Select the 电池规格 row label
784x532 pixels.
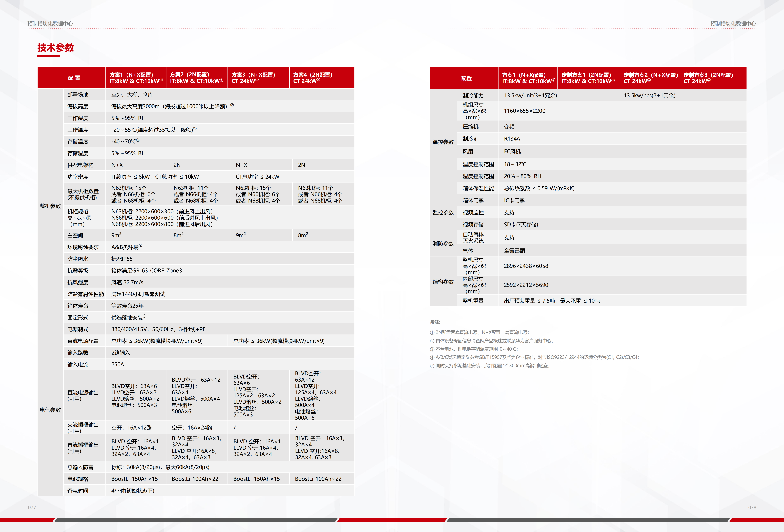78,479
